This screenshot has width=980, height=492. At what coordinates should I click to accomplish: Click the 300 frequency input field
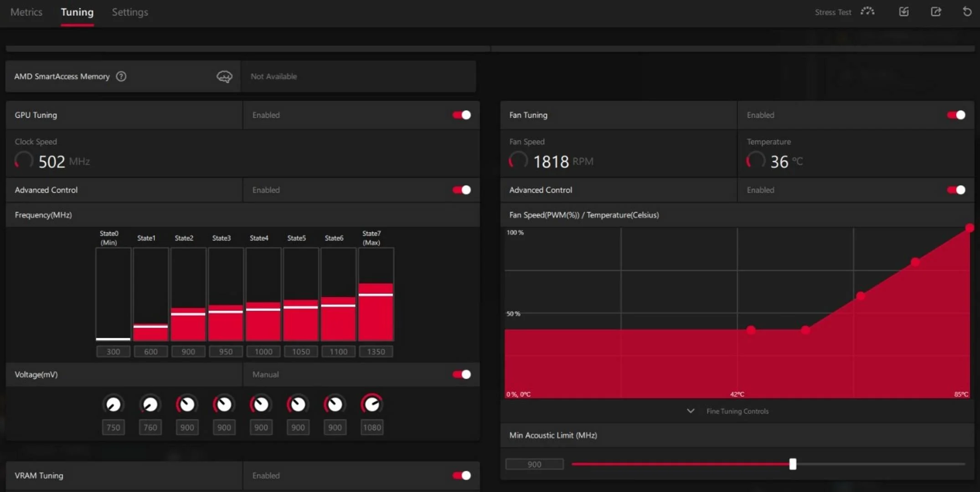(113, 352)
